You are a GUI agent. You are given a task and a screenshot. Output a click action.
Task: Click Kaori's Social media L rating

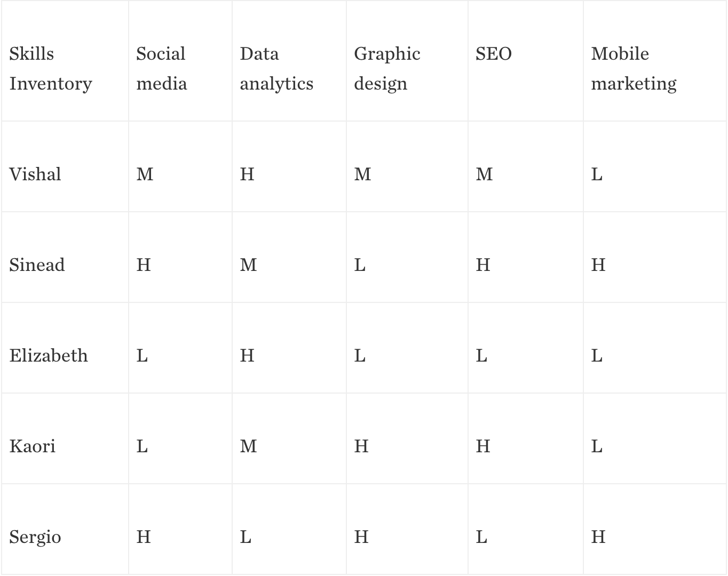(x=142, y=446)
